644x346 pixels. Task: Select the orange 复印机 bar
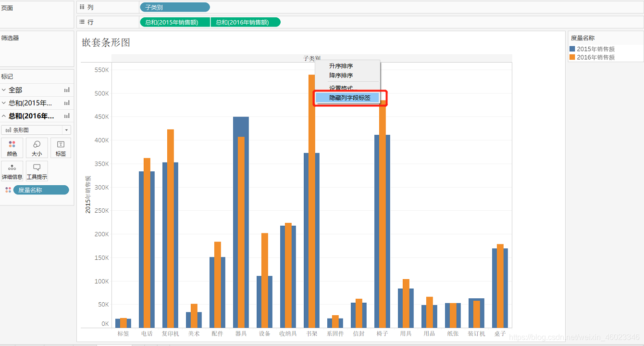pyautogui.click(x=170, y=229)
